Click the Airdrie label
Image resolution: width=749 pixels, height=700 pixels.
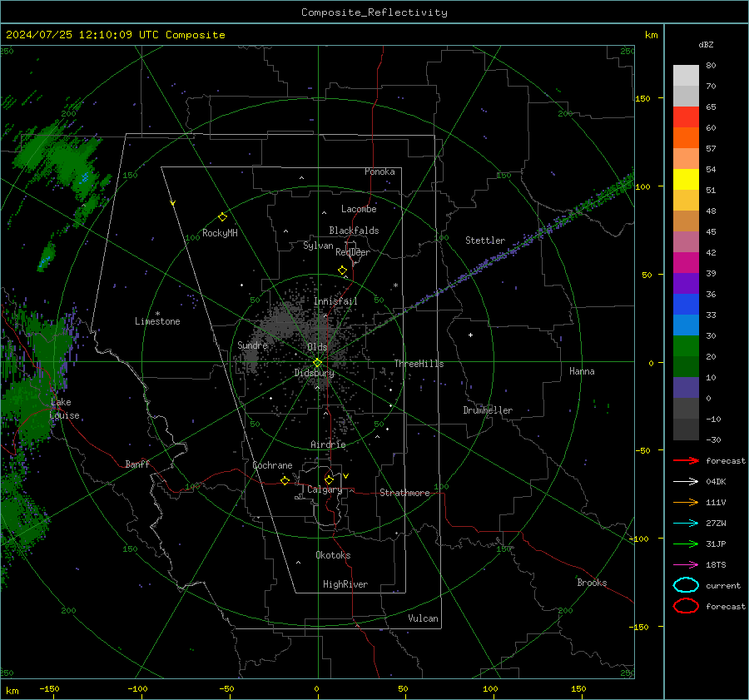pyautogui.click(x=328, y=444)
